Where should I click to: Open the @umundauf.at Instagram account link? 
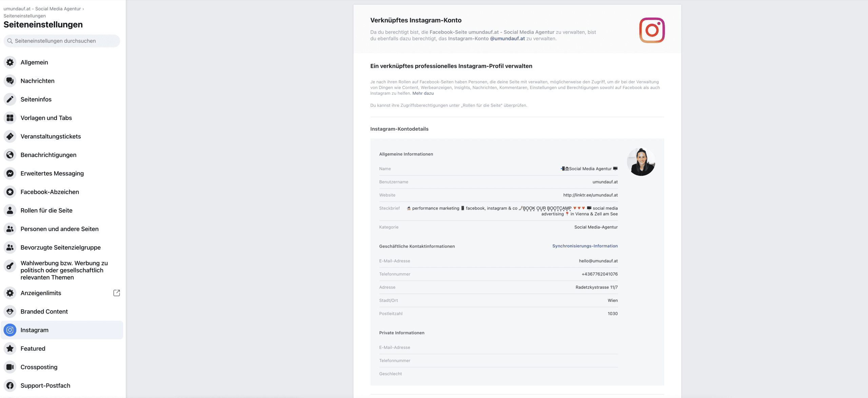click(507, 39)
